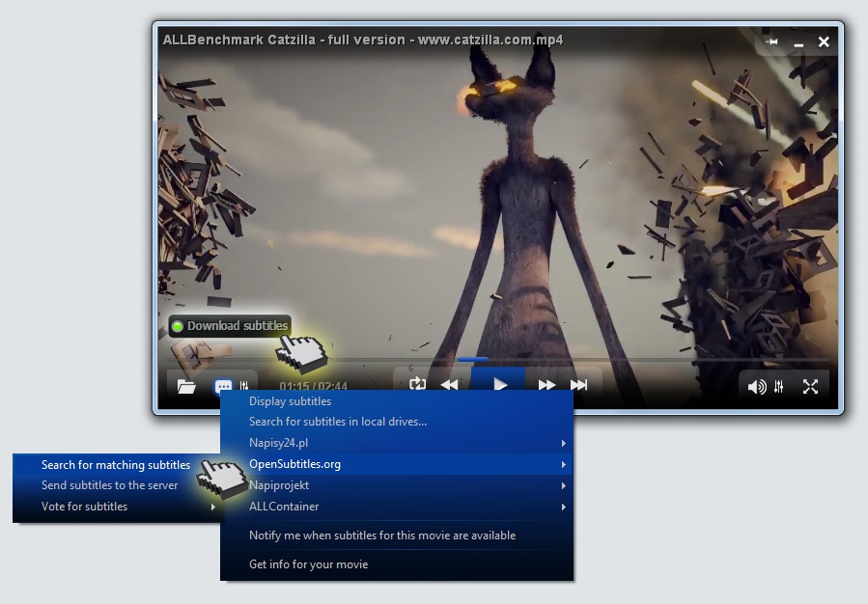Expand arrow next to Vote for subtitles
The image size is (868, 604).
pyautogui.click(x=213, y=507)
